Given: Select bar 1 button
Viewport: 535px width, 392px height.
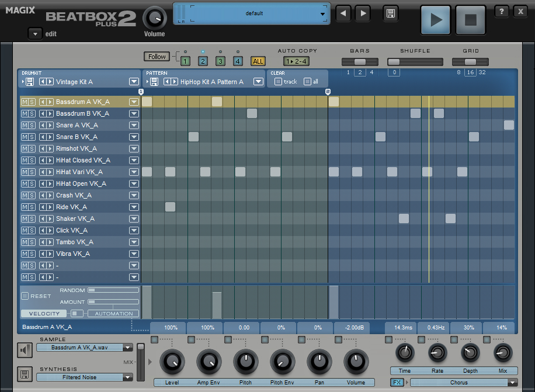Looking at the screenshot, I should click(x=185, y=61).
